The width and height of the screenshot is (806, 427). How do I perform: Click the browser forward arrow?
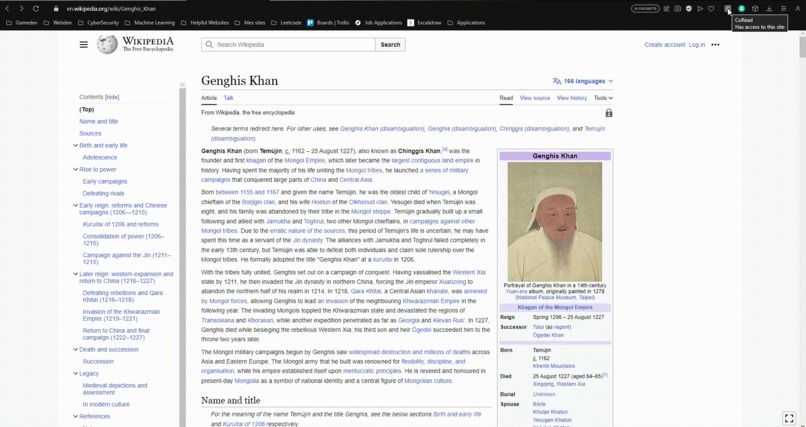pyautogui.click(x=21, y=9)
